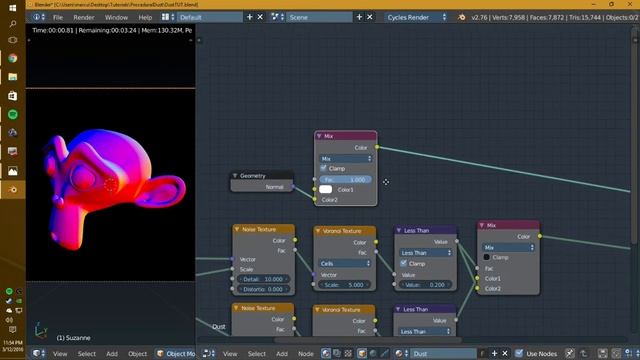Open the Add menu in the node editor
Viewport: 640px width, 360px height.
click(282, 353)
